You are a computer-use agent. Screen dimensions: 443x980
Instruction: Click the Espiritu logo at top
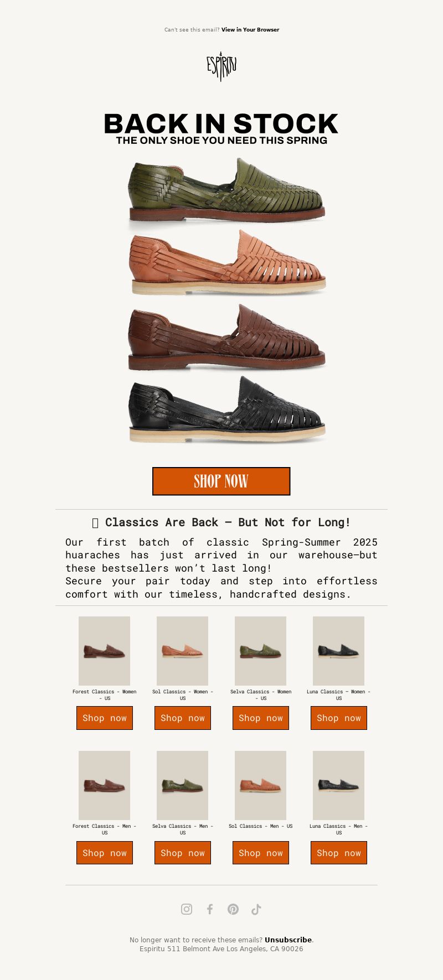click(221, 66)
